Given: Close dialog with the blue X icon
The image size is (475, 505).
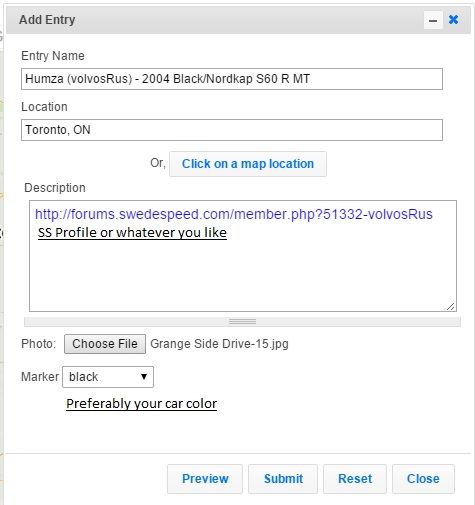Looking at the screenshot, I should pyautogui.click(x=453, y=20).
